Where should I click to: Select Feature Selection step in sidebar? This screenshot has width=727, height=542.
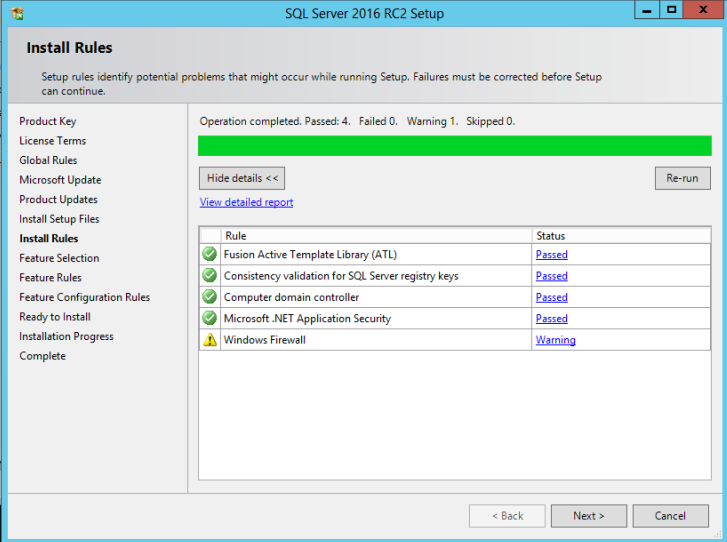tap(59, 258)
